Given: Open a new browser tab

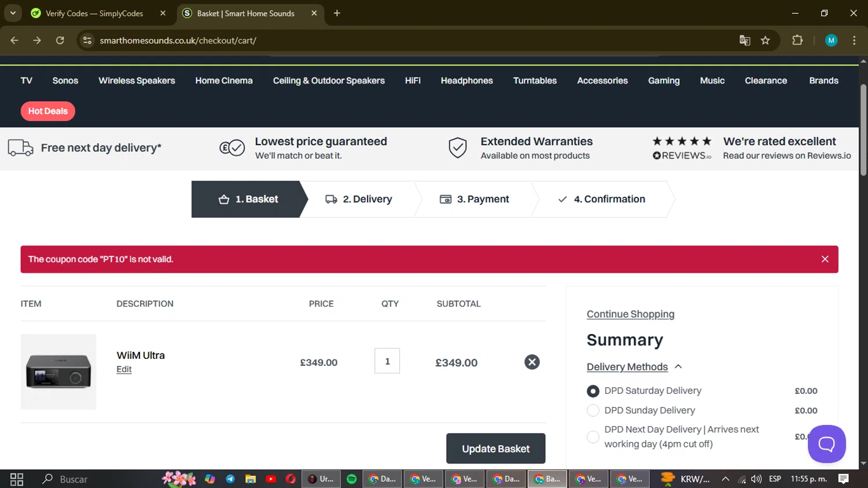Looking at the screenshot, I should [337, 13].
